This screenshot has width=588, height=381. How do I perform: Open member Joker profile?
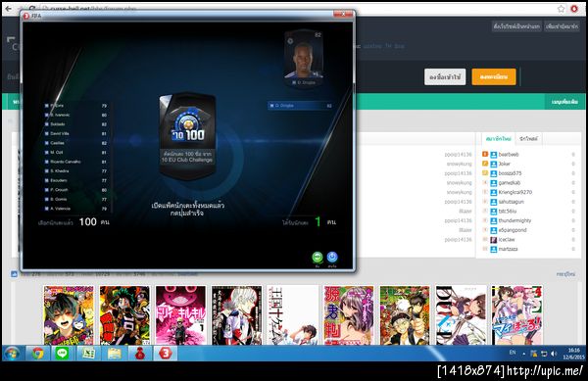[x=505, y=164]
